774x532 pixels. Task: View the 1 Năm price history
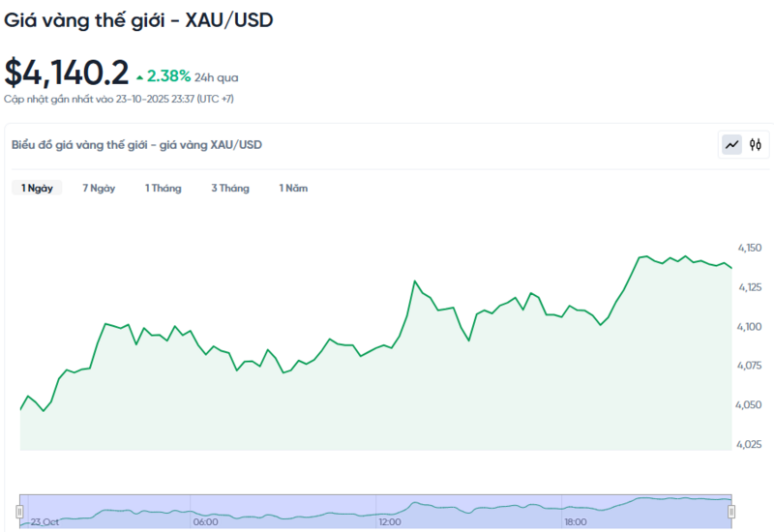293,189
